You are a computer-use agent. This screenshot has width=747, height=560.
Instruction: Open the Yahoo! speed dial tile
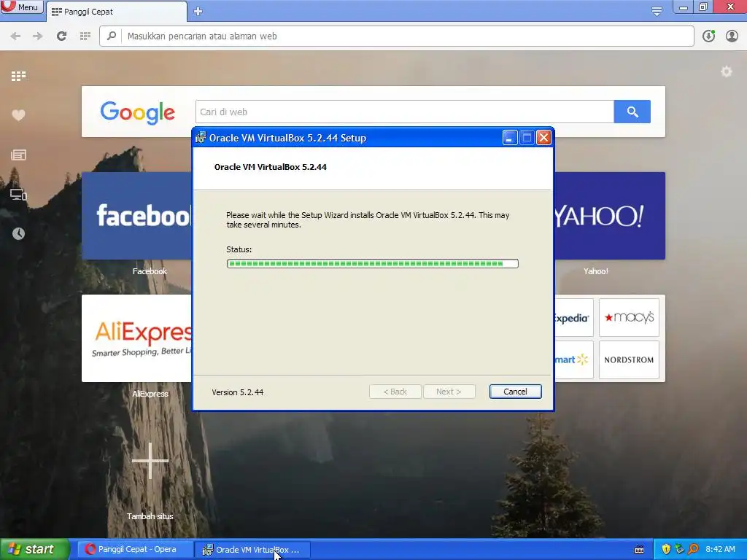click(x=610, y=216)
